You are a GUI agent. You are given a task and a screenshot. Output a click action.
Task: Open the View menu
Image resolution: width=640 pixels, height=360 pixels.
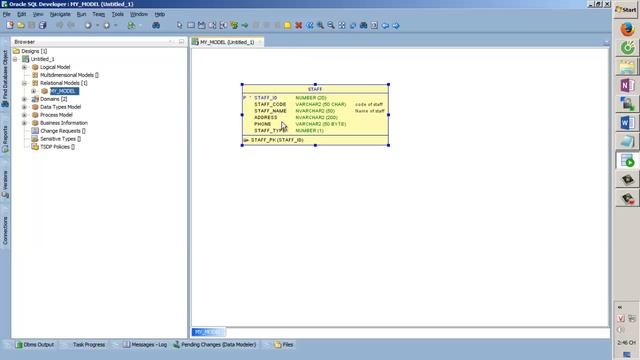point(38,14)
